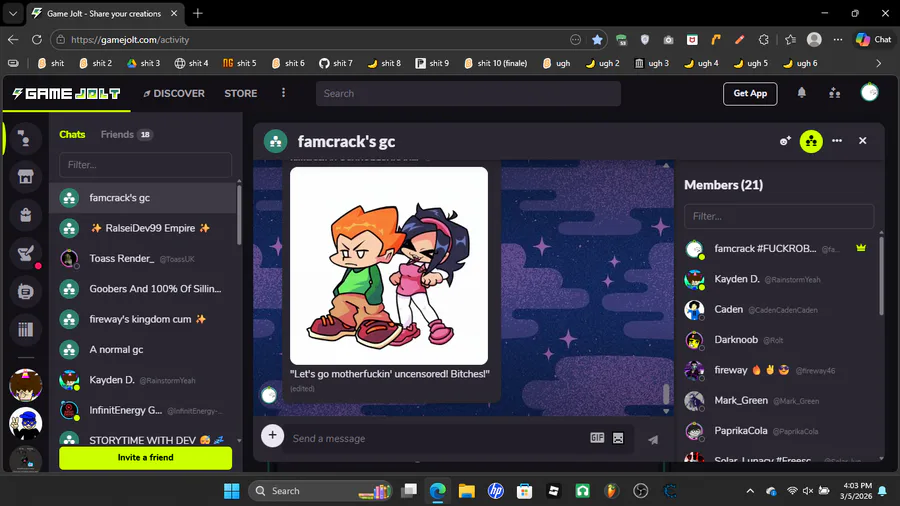Open the STORE menu item
This screenshot has height=506, width=900.
[x=240, y=94]
